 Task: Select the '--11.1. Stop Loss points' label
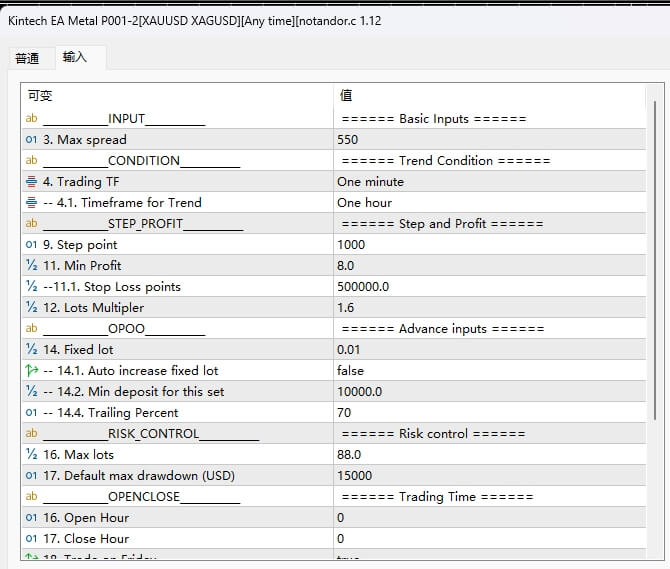point(112,286)
